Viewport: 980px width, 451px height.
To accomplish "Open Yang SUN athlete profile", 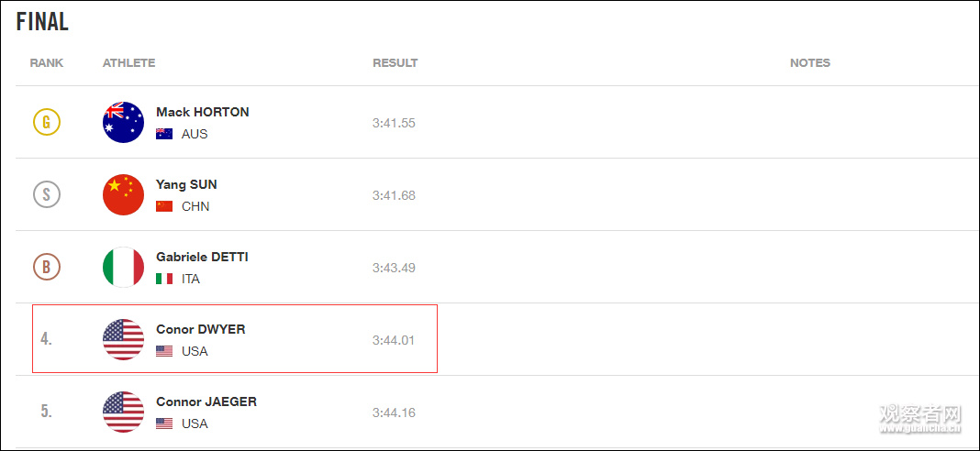I will pos(186,184).
